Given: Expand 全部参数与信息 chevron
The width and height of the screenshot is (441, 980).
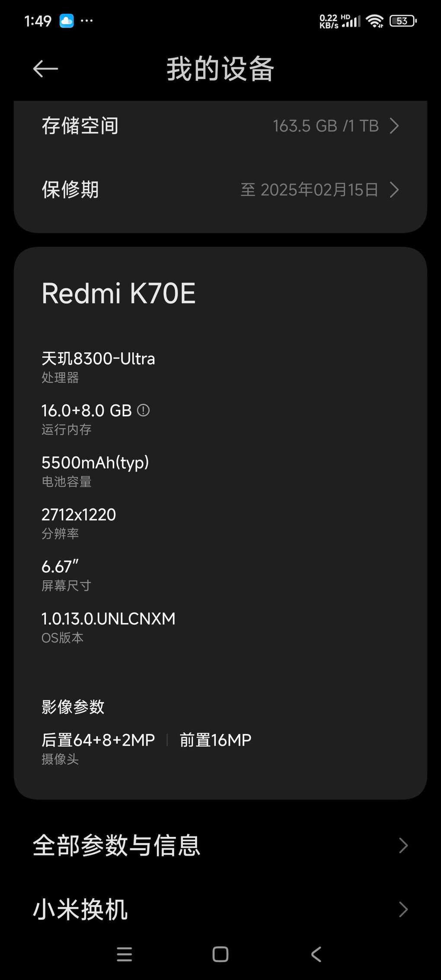Looking at the screenshot, I should click(403, 845).
